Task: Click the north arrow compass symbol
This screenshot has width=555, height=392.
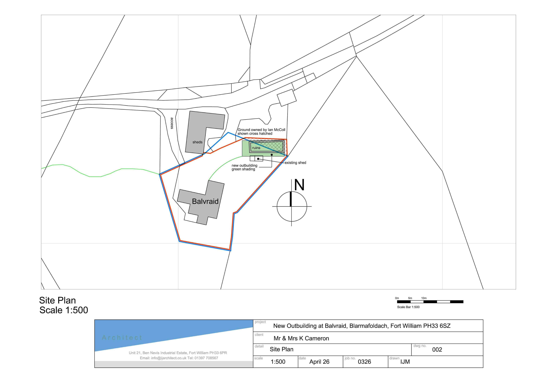Action: (x=292, y=203)
